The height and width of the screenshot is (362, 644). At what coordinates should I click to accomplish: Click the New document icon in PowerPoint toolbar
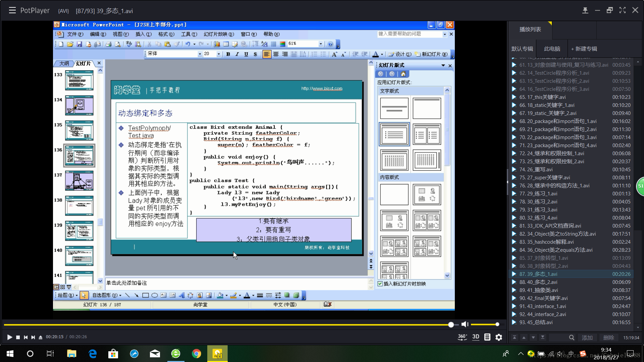click(61, 44)
